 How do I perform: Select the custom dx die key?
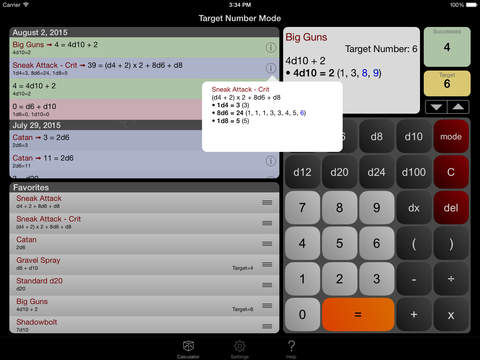[414, 208]
